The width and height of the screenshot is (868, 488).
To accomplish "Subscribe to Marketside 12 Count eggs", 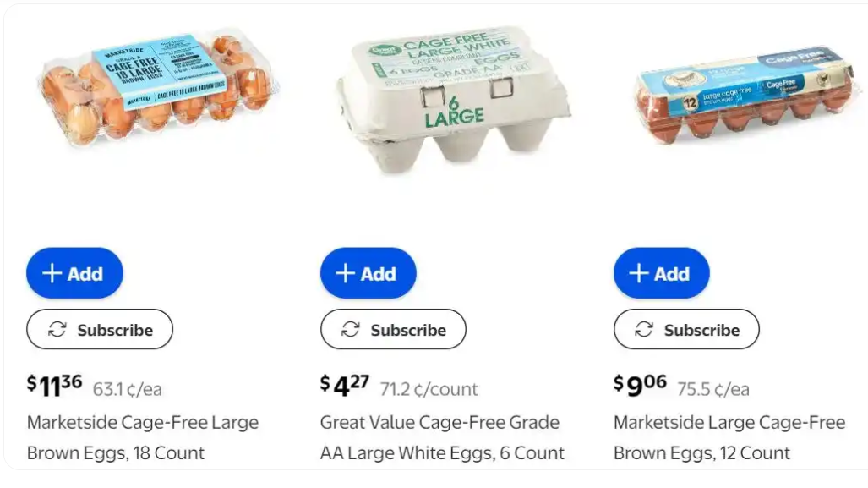I will tap(686, 330).
